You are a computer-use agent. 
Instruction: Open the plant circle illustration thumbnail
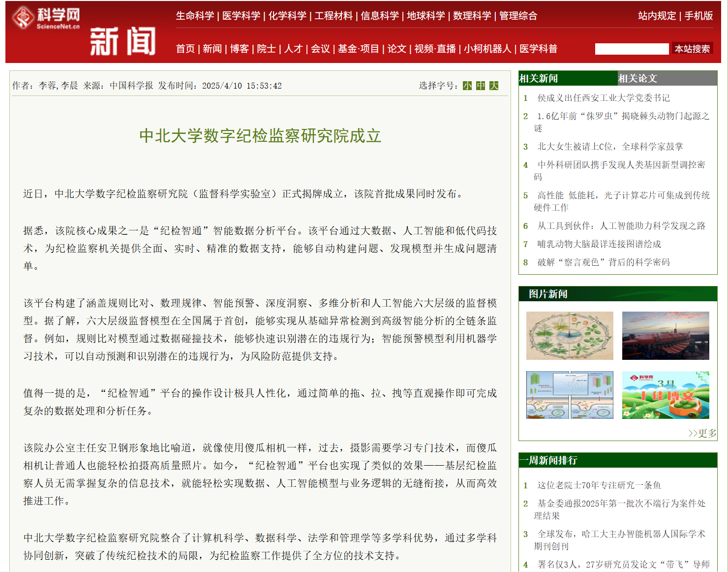pyautogui.click(x=570, y=336)
